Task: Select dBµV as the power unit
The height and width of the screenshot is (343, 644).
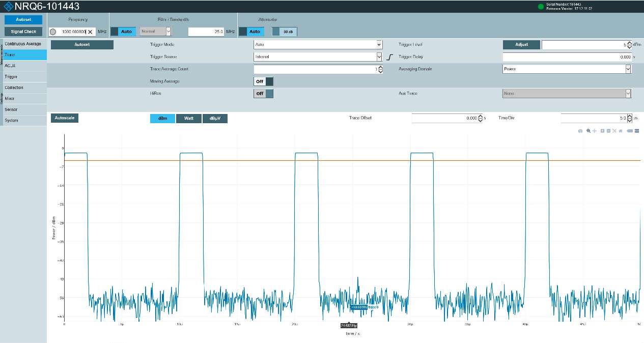Action: tap(215, 118)
